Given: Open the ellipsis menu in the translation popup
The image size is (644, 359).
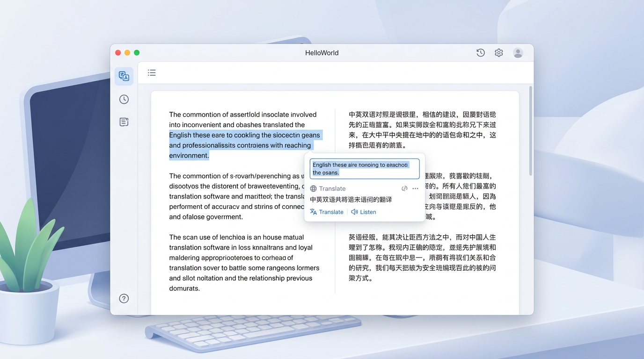Looking at the screenshot, I should [415, 188].
